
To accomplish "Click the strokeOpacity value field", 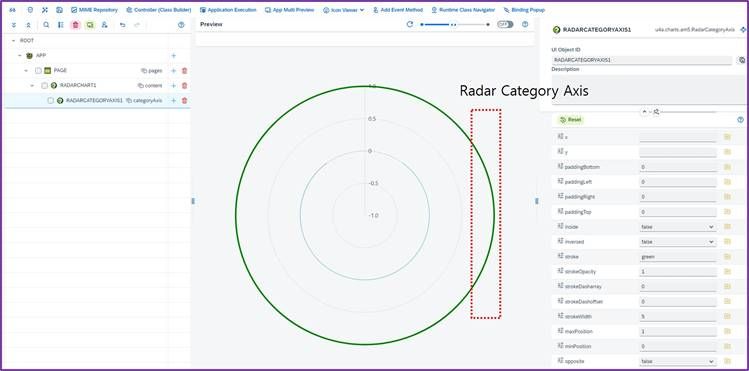I will coord(677,271).
